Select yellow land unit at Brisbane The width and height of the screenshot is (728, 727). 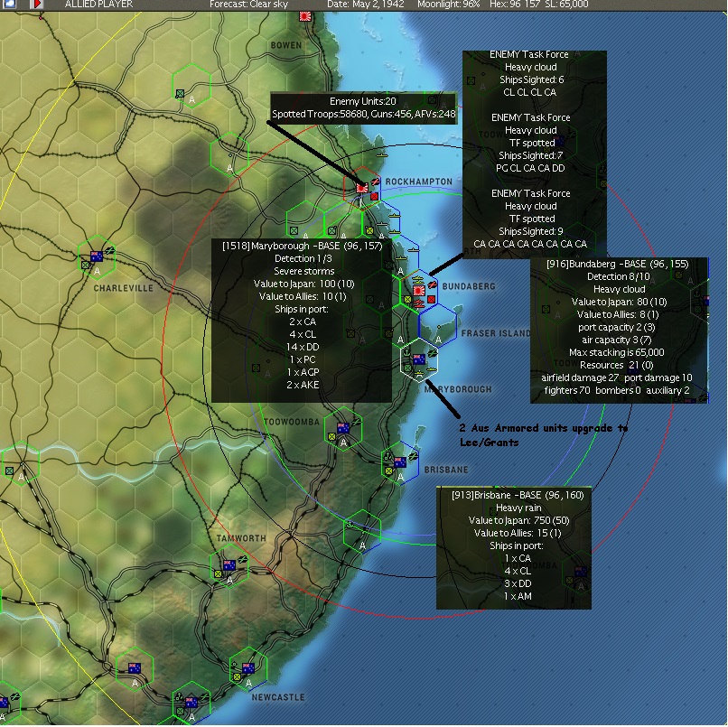[x=388, y=471]
